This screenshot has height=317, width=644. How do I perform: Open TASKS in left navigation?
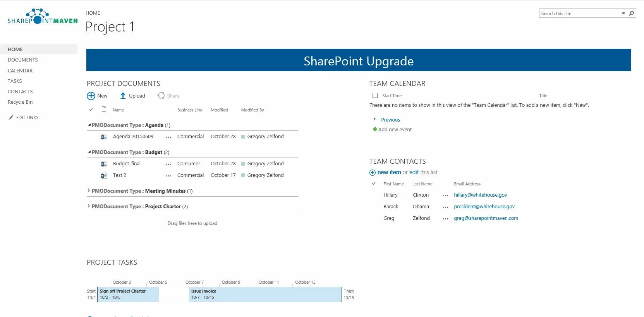point(15,81)
